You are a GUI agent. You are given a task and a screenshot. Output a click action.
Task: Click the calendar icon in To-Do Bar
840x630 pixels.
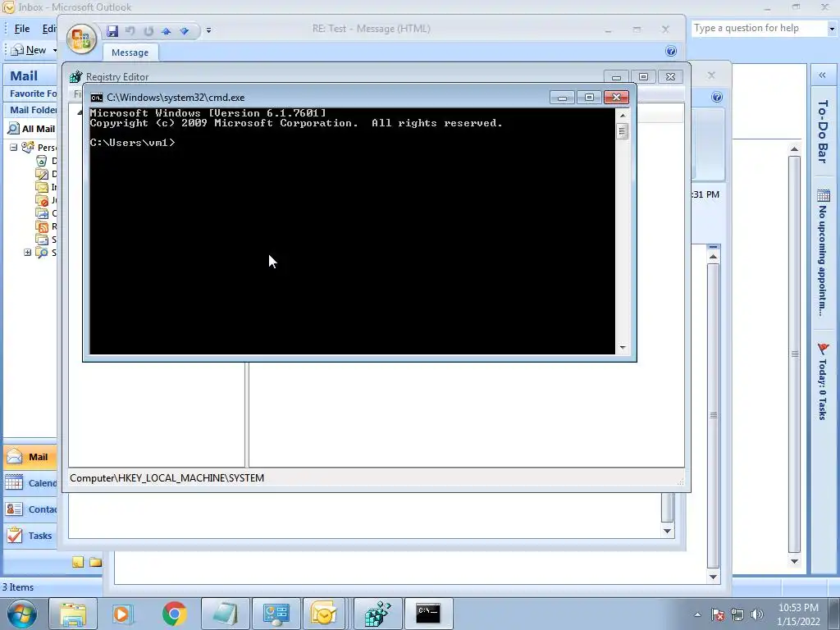(x=824, y=195)
